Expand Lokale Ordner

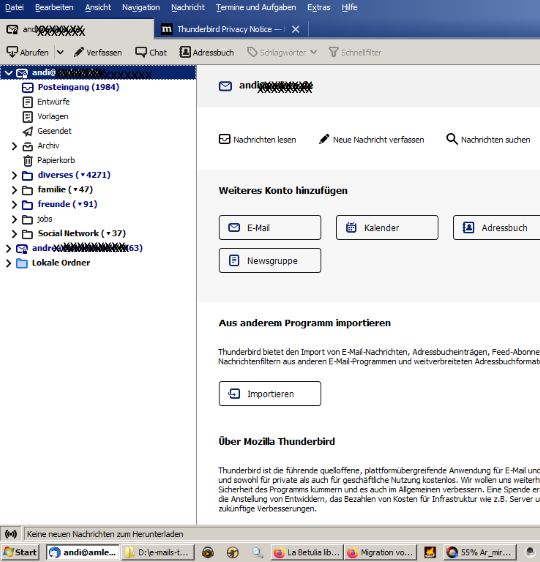[x=9, y=263]
